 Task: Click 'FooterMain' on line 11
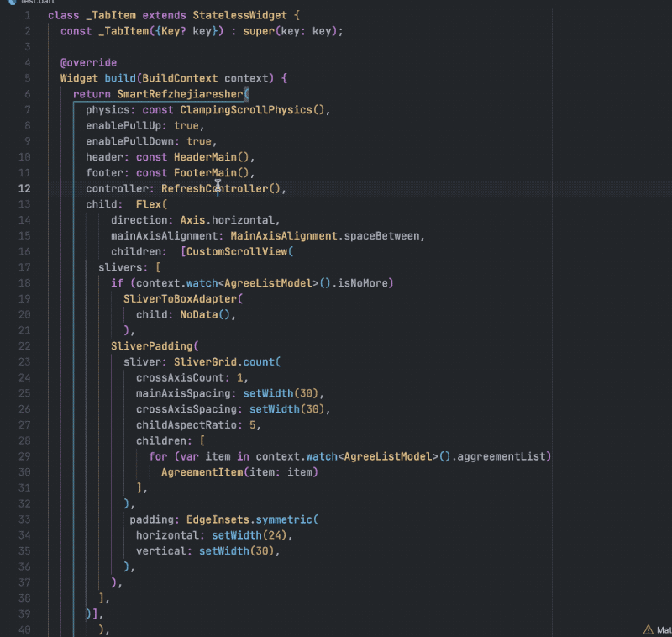pyautogui.click(x=205, y=173)
